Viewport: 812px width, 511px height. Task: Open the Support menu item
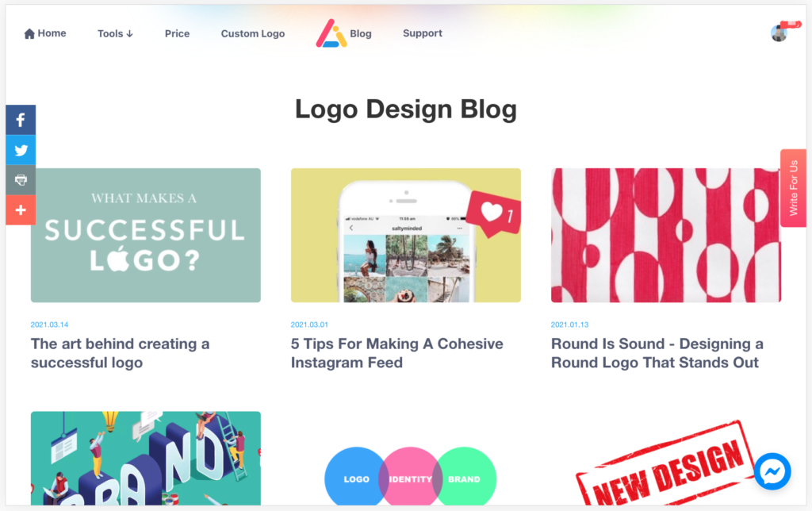423,33
